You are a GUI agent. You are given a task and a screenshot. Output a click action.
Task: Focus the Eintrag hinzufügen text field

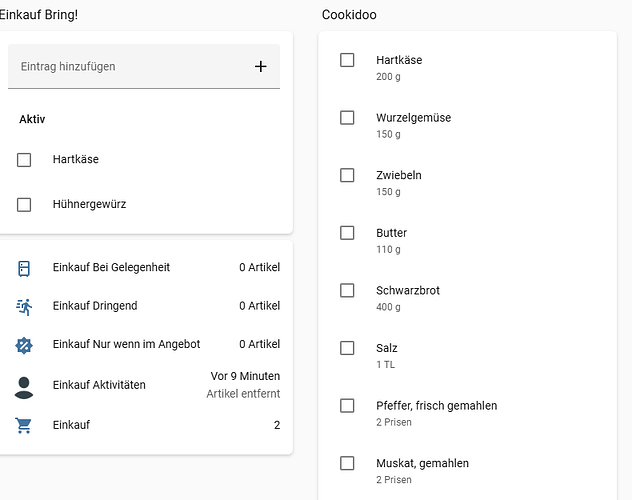(125, 67)
